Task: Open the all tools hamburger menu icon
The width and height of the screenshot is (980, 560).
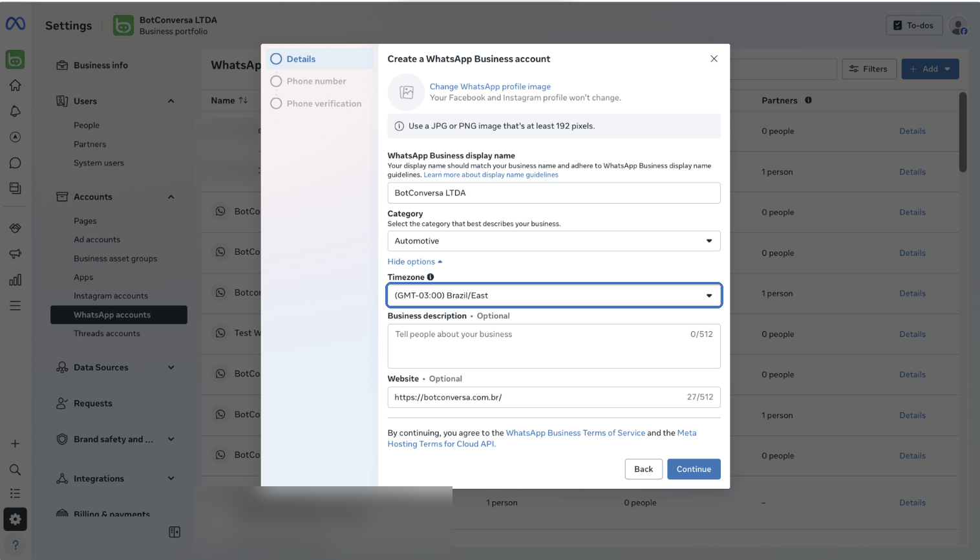Action: coord(16,305)
